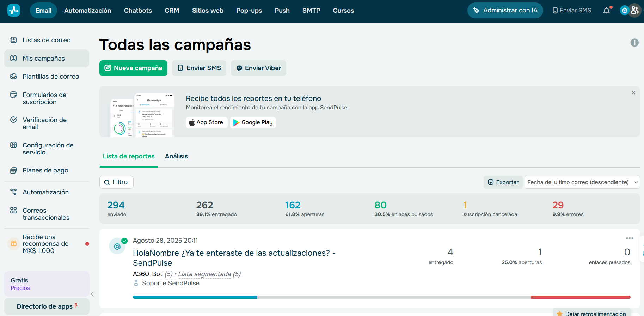The height and width of the screenshot is (316, 644).
Task: Open the App Store download link
Action: [x=207, y=122]
